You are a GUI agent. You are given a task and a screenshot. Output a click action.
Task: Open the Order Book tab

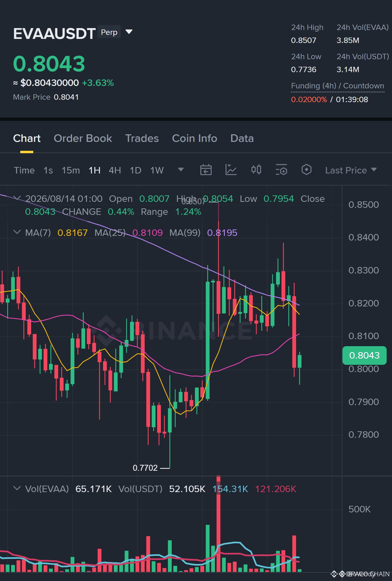[x=83, y=138]
